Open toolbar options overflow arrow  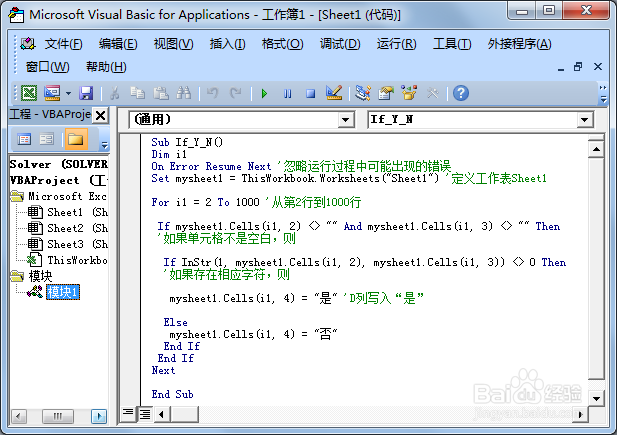click(603, 94)
